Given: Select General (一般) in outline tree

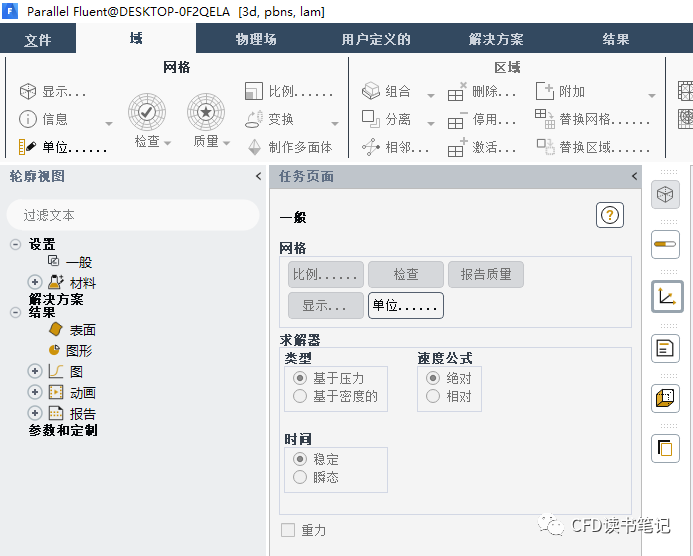Looking at the screenshot, I should [x=79, y=262].
